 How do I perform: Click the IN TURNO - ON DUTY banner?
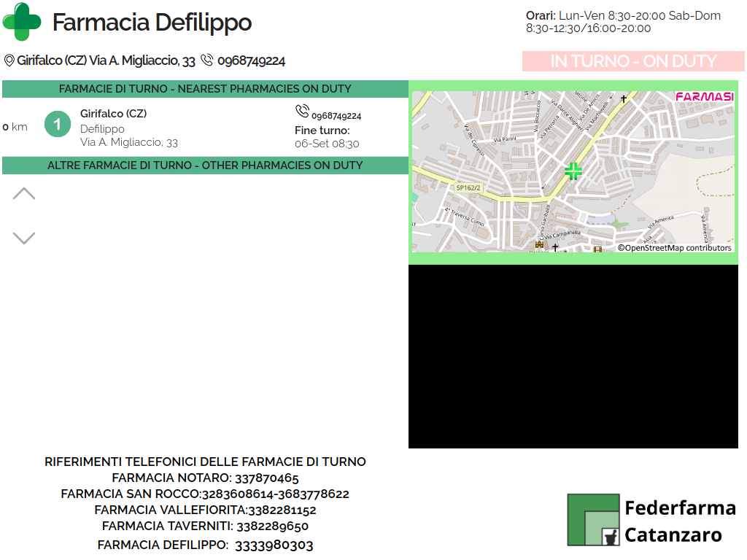tap(632, 61)
